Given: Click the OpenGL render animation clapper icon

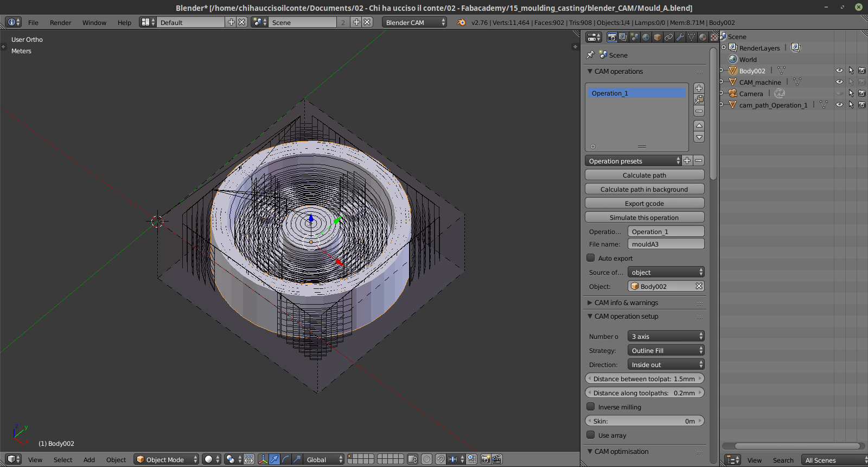Looking at the screenshot, I should 497,459.
